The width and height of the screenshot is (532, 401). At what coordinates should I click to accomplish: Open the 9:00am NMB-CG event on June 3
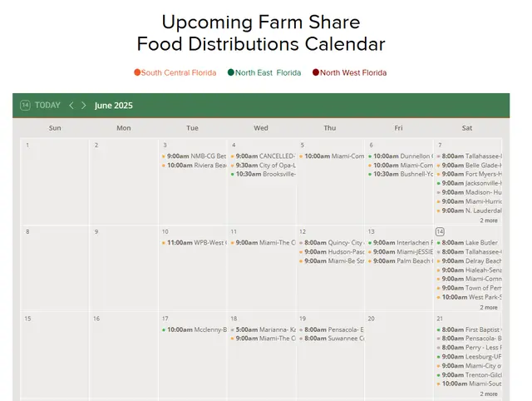tap(195, 156)
